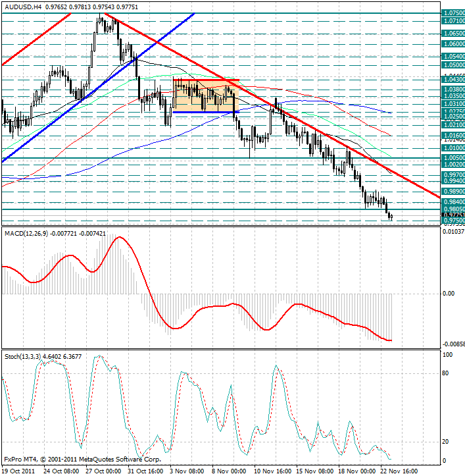Click the 3 Nov 08:00 time label

click(187, 471)
